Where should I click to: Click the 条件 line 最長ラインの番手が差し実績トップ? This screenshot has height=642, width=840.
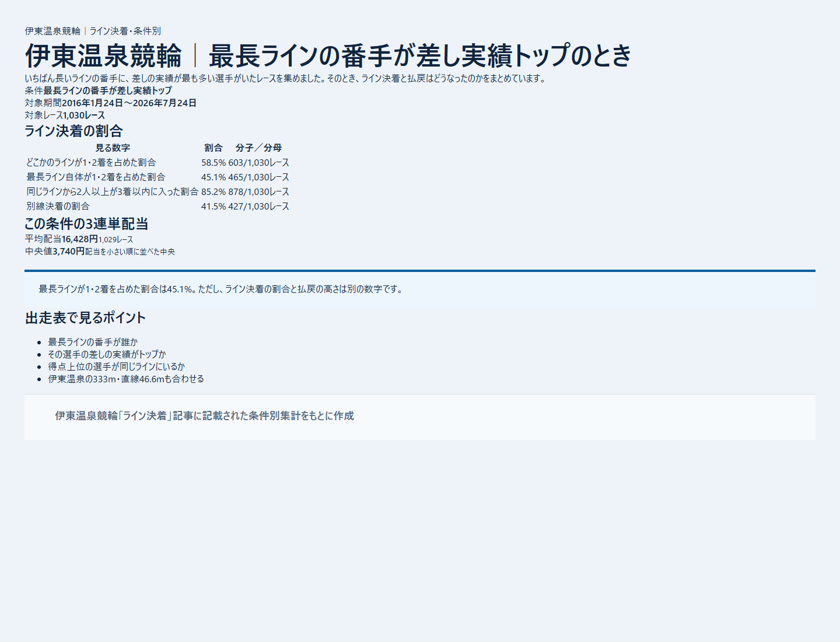point(107,90)
